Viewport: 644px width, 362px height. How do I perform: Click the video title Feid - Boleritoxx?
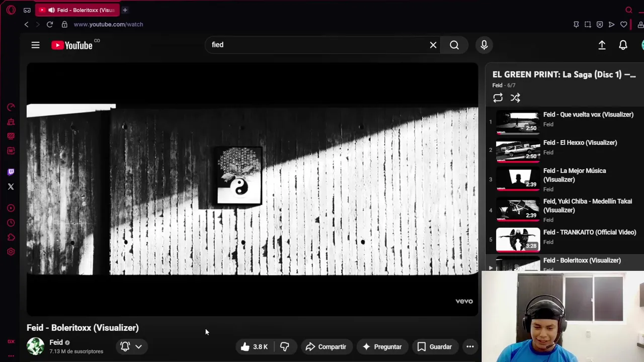click(x=83, y=328)
